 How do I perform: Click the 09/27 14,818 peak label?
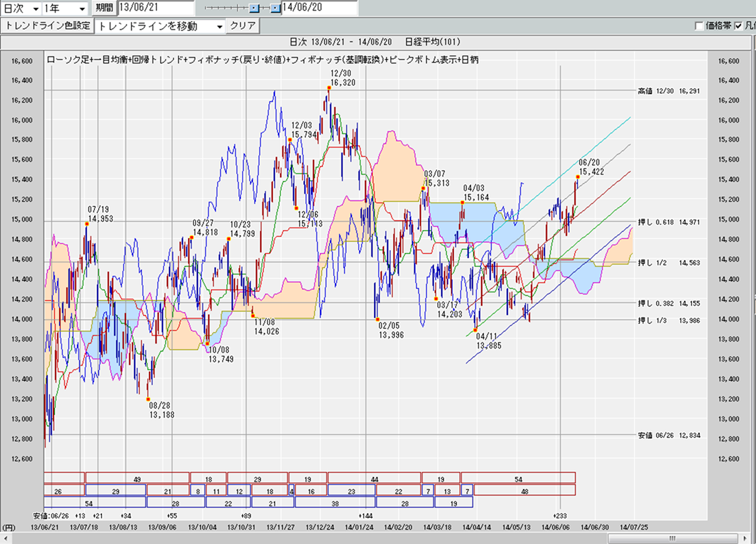(x=205, y=227)
